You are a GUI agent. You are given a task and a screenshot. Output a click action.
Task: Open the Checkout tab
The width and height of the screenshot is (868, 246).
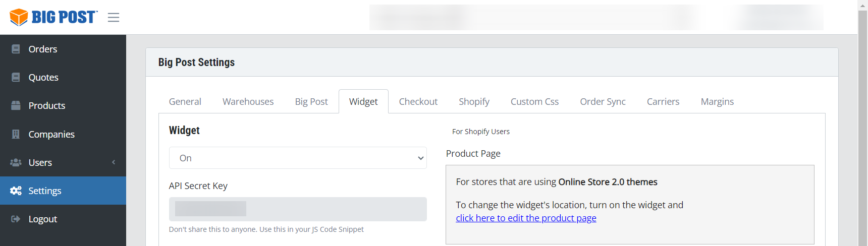pos(418,101)
